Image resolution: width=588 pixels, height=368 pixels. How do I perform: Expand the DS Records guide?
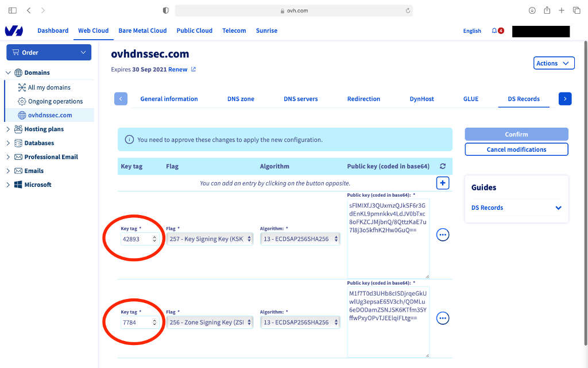[558, 208]
